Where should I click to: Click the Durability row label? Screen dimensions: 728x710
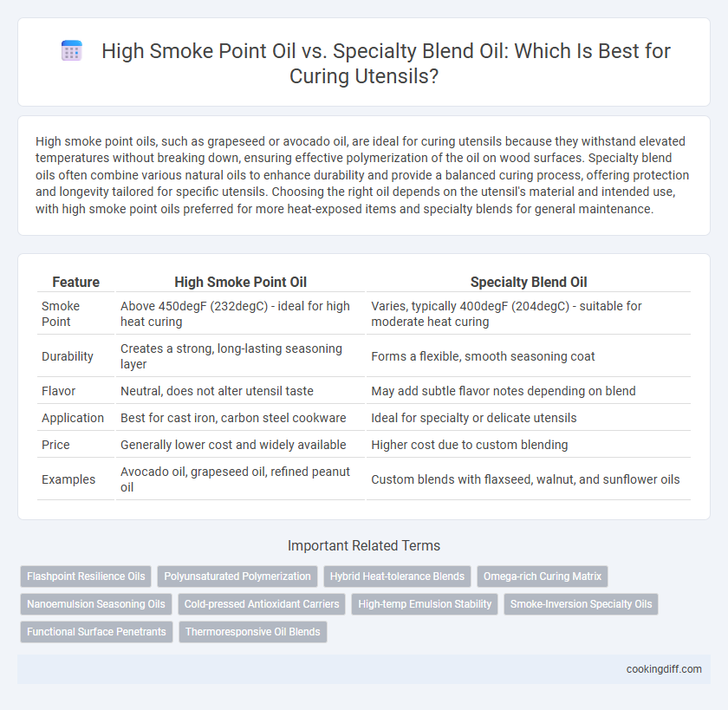click(68, 356)
